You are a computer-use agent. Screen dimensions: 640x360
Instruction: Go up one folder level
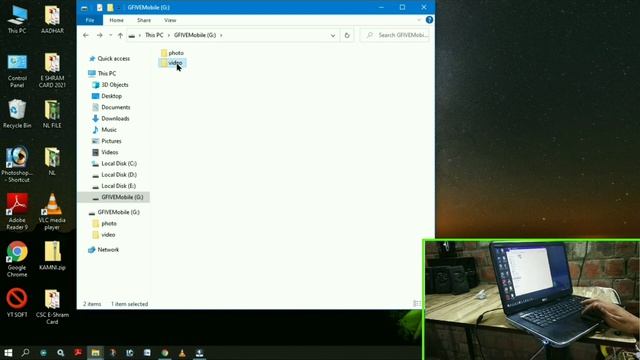tap(120, 36)
